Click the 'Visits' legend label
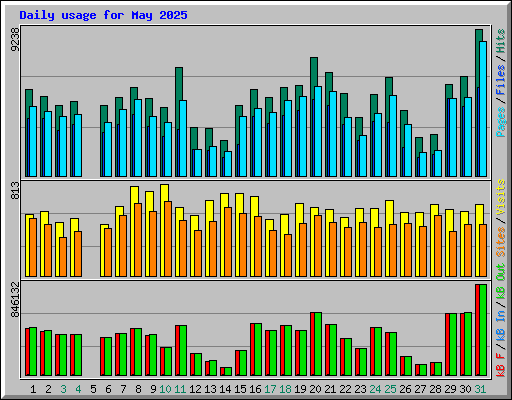Image resolution: width=512 pixels, height=400 pixels. pyautogui.click(x=501, y=197)
